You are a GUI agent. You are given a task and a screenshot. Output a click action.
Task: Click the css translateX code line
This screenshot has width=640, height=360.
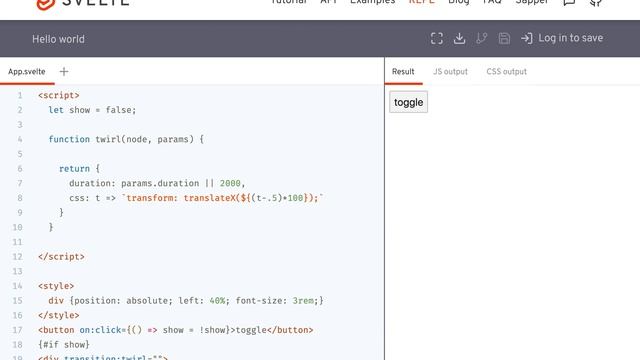[x=196, y=198]
